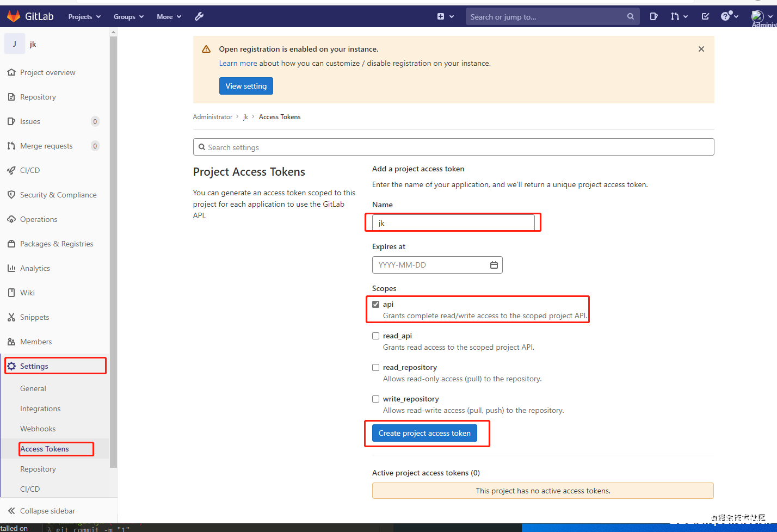The height and width of the screenshot is (532, 777).
Task: Enable the read_api scope checkbox
Action: (x=375, y=336)
